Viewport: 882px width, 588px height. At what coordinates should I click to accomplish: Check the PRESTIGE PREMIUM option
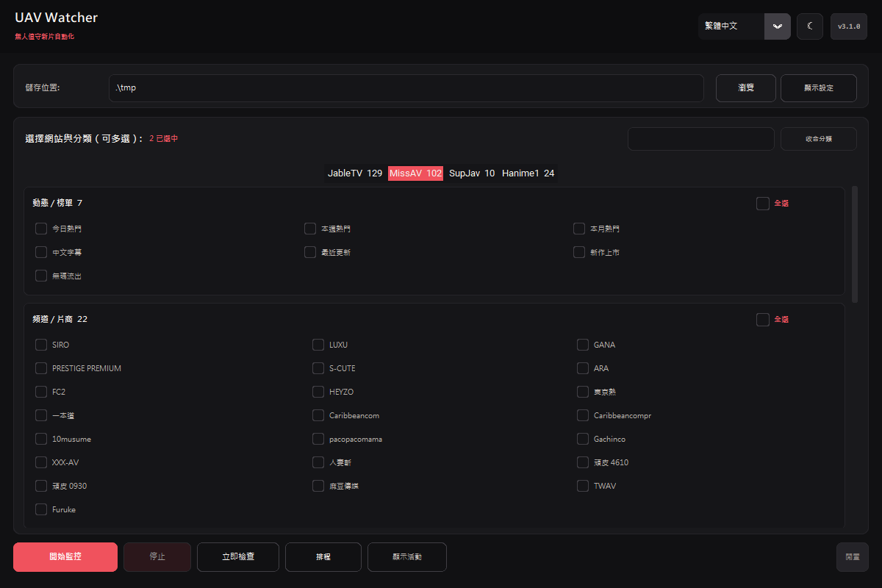tap(41, 368)
